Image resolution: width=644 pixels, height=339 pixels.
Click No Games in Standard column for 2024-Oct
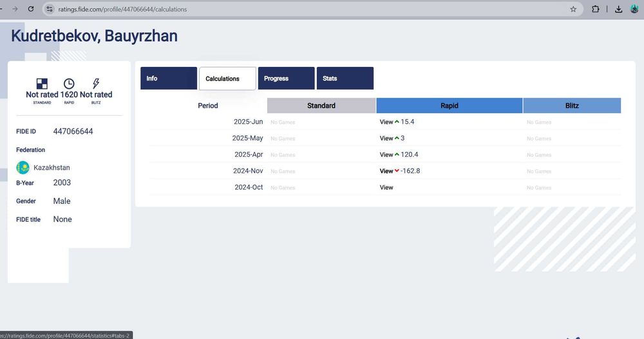point(283,188)
